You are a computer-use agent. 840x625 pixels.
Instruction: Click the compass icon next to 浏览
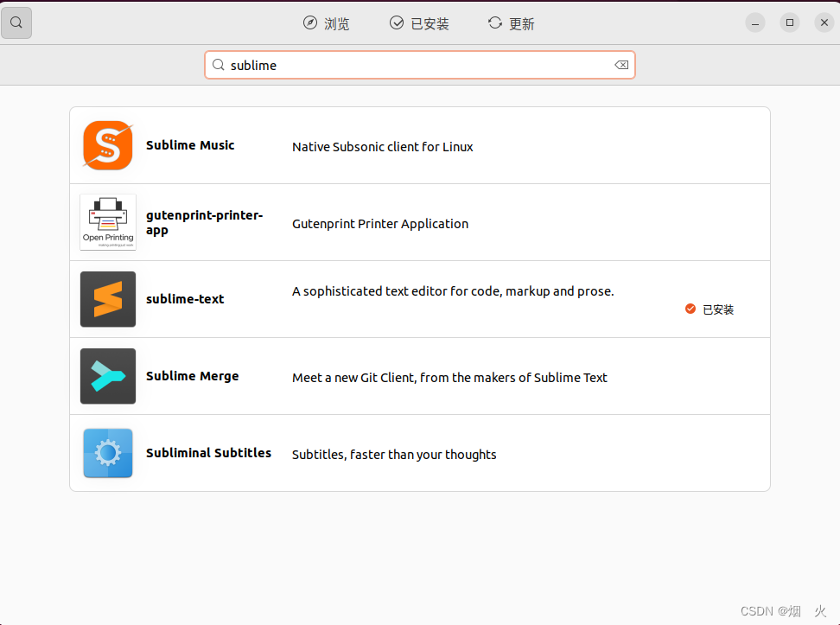click(x=310, y=23)
